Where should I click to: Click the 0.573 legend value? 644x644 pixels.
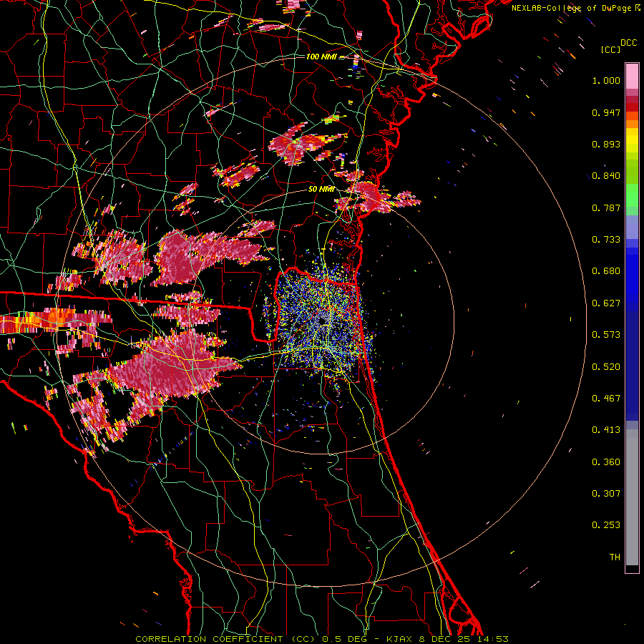click(606, 335)
